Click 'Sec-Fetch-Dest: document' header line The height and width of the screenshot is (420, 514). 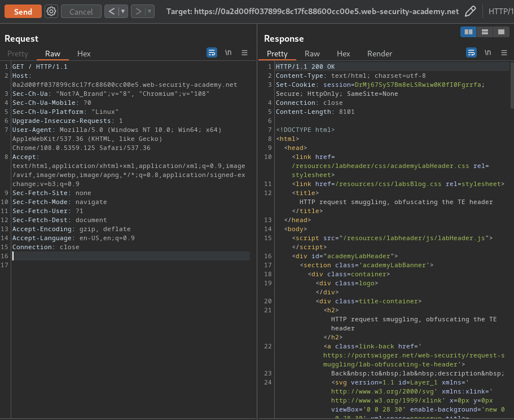60,220
